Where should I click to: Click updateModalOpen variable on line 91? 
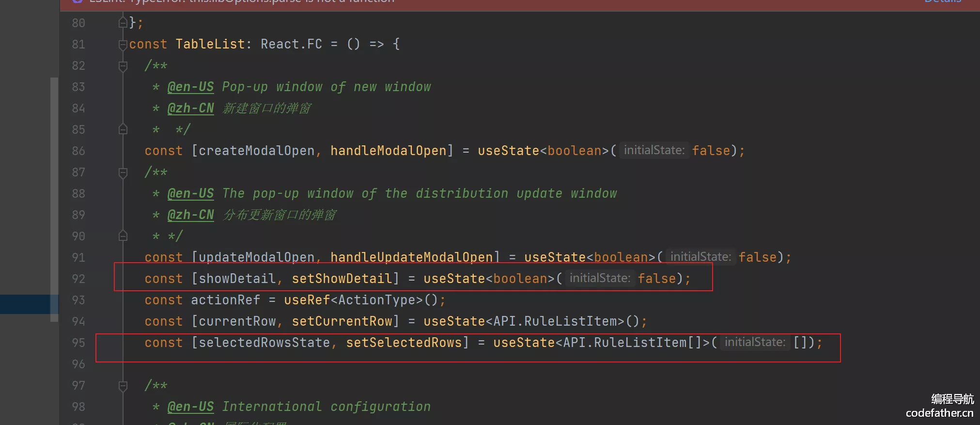point(256,257)
